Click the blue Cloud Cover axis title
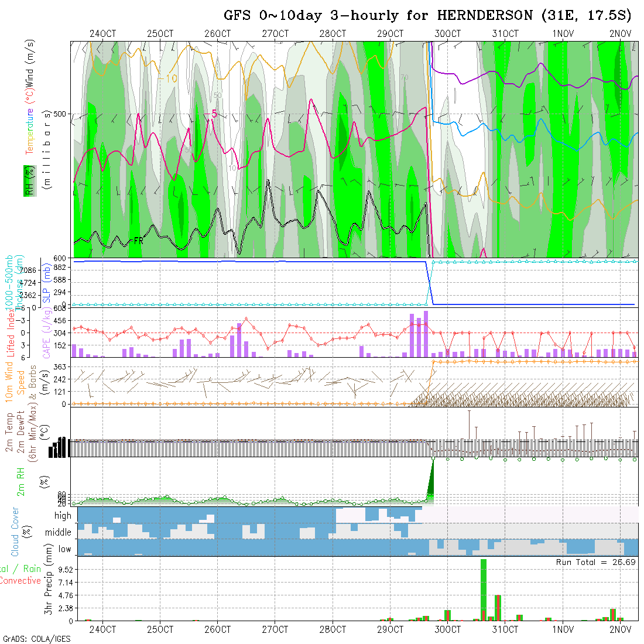 tap(15, 532)
